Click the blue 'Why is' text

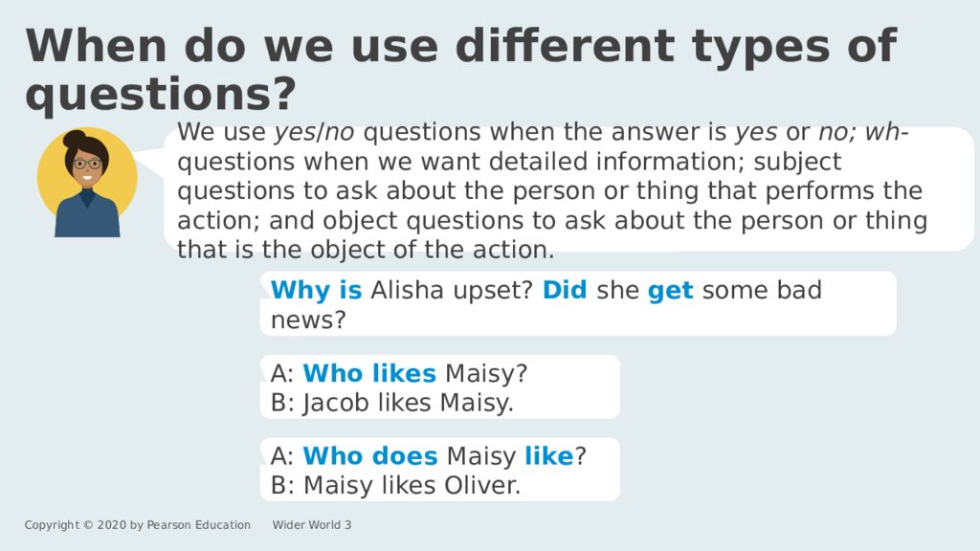316,291
